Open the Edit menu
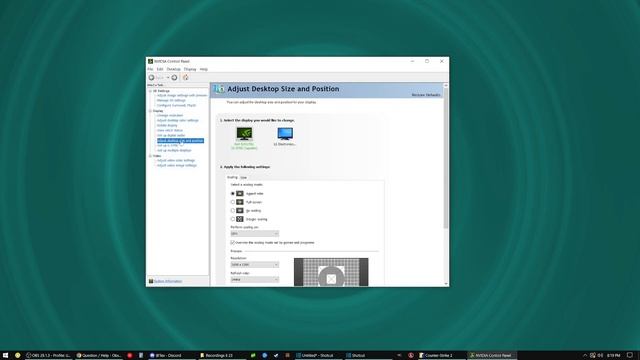 coord(160,69)
